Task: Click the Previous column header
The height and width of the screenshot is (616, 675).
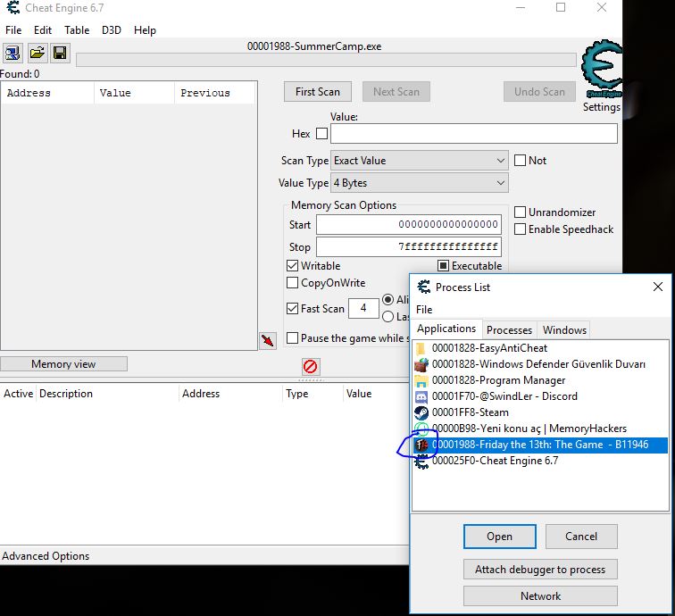Action: 214,93
